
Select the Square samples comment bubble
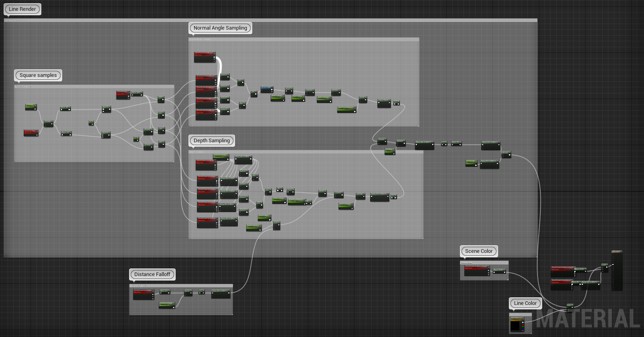tap(38, 75)
